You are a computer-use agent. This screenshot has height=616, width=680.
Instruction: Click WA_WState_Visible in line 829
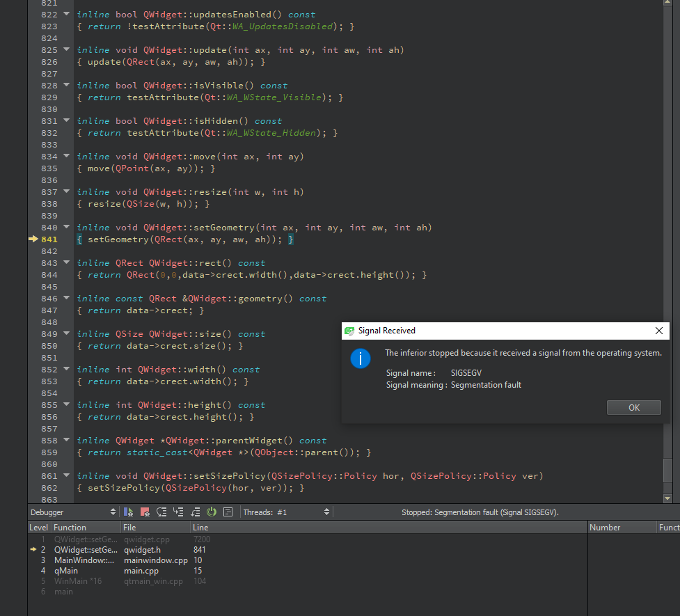click(274, 97)
